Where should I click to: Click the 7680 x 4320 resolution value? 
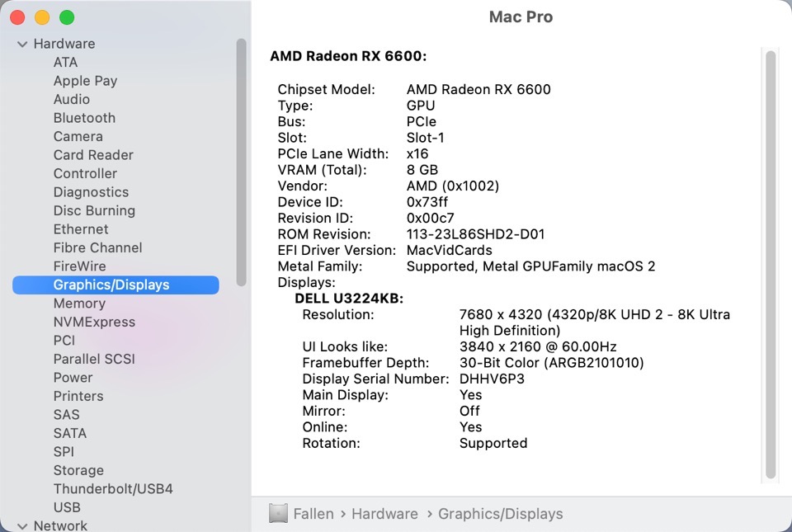[x=595, y=322]
